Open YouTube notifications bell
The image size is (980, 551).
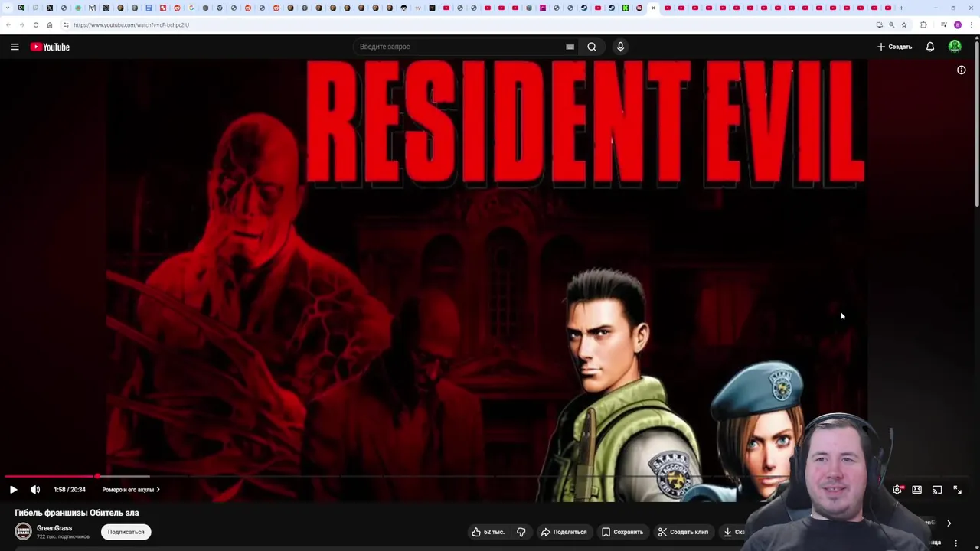pyautogui.click(x=930, y=47)
